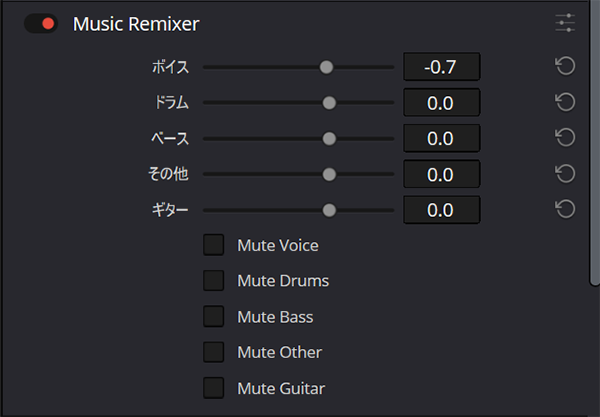Enable Mute Other checkbox
The width and height of the screenshot is (600, 417).
pos(214,352)
